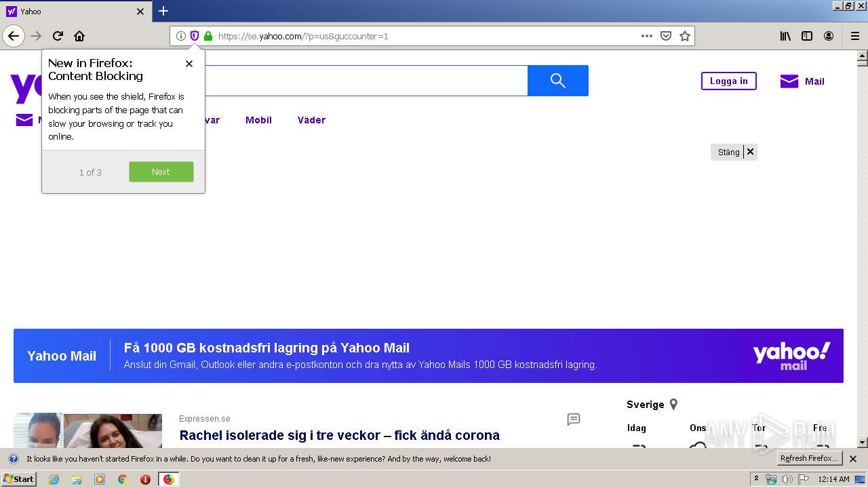Select the Yahoo browser tab
Image resolution: width=868 pixels, height=488 pixels.
click(x=75, y=12)
